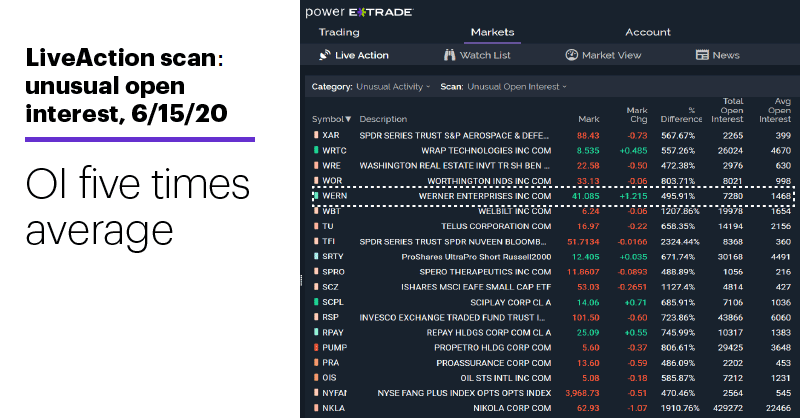Click the 429272 total open interest value

[x=728, y=408]
